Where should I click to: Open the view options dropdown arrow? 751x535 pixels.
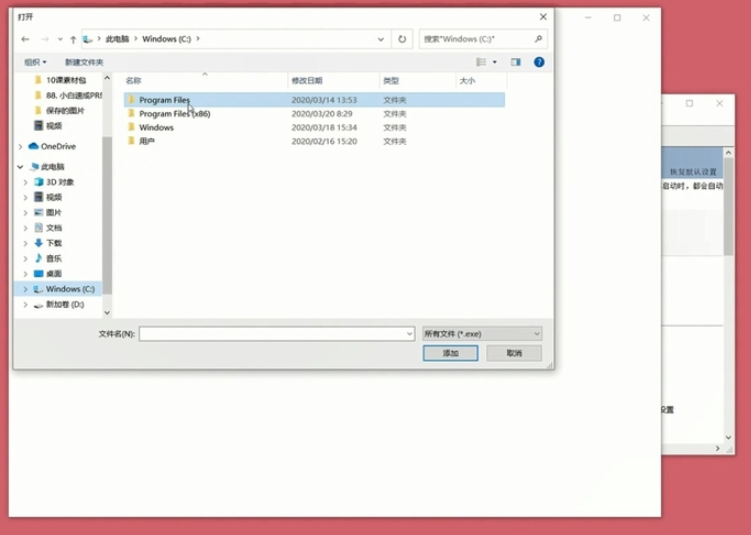tap(495, 62)
